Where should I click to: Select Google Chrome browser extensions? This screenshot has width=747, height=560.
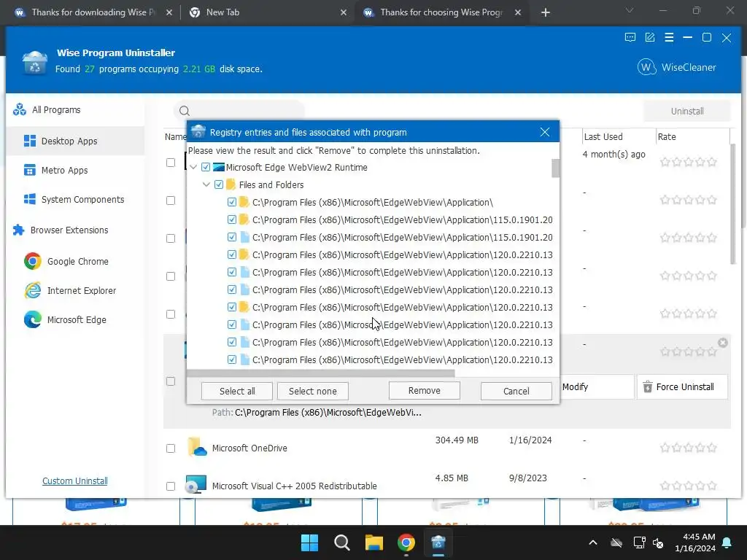click(66, 262)
